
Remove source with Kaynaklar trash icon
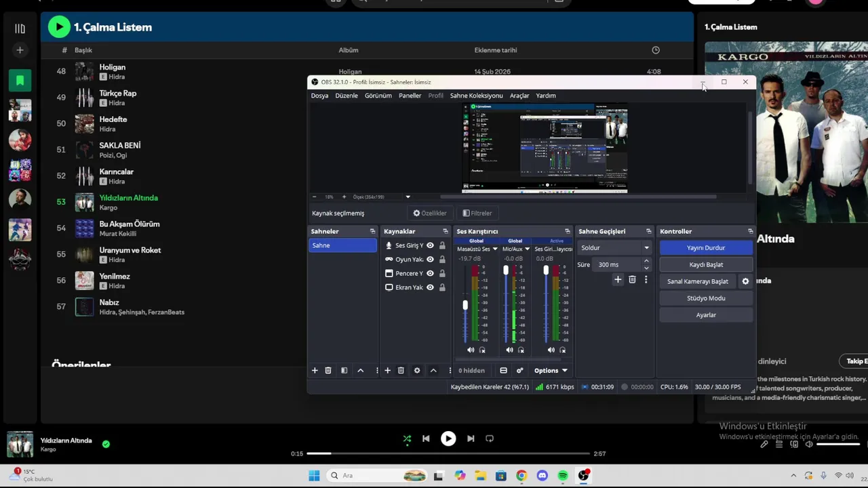pos(401,370)
